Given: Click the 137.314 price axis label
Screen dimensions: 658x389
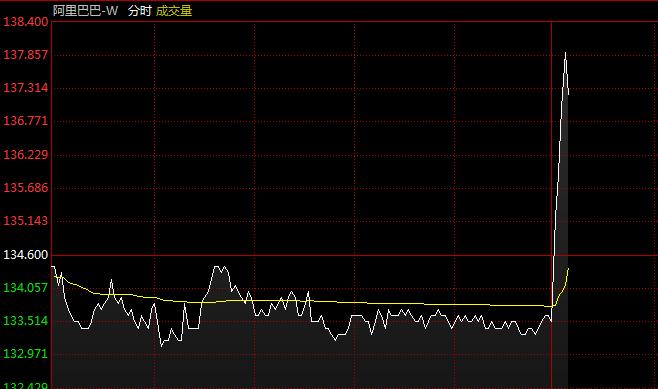Looking at the screenshot, I should click(26, 88).
